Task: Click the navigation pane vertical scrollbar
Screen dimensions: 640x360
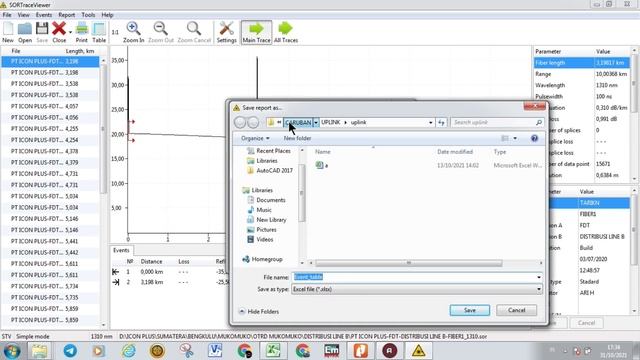Action: (x=302, y=193)
